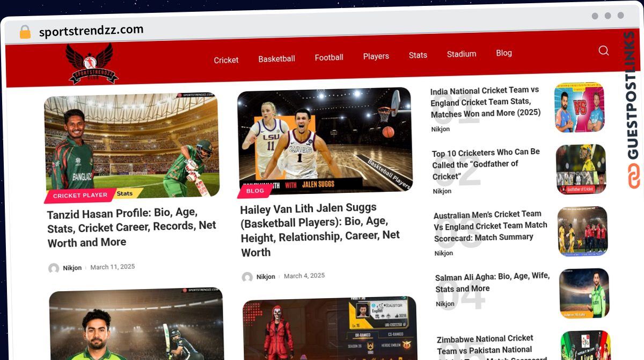This screenshot has width=644, height=360.
Task: Open Top 10 Cricketers Godfather of Cricket article
Action: tap(486, 164)
